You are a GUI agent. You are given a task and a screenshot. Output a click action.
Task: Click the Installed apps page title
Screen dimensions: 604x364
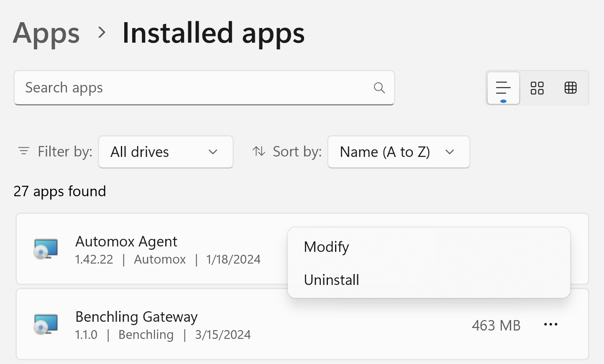(x=213, y=33)
